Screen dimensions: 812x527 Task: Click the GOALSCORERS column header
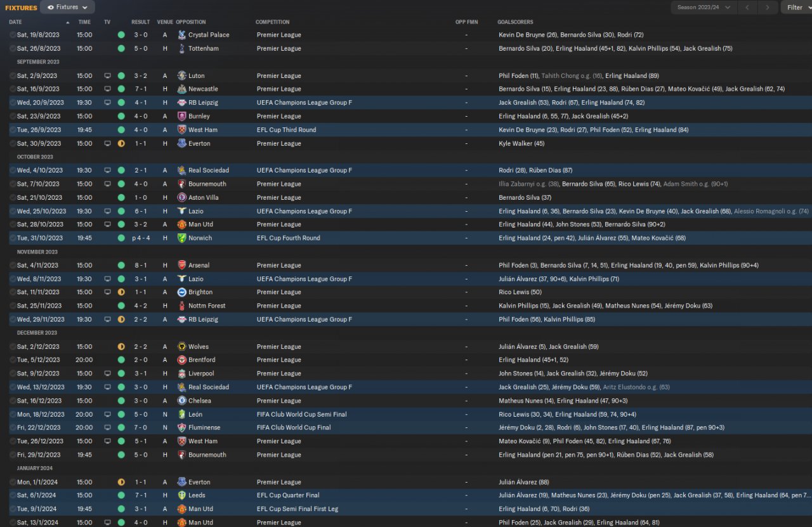coord(516,22)
